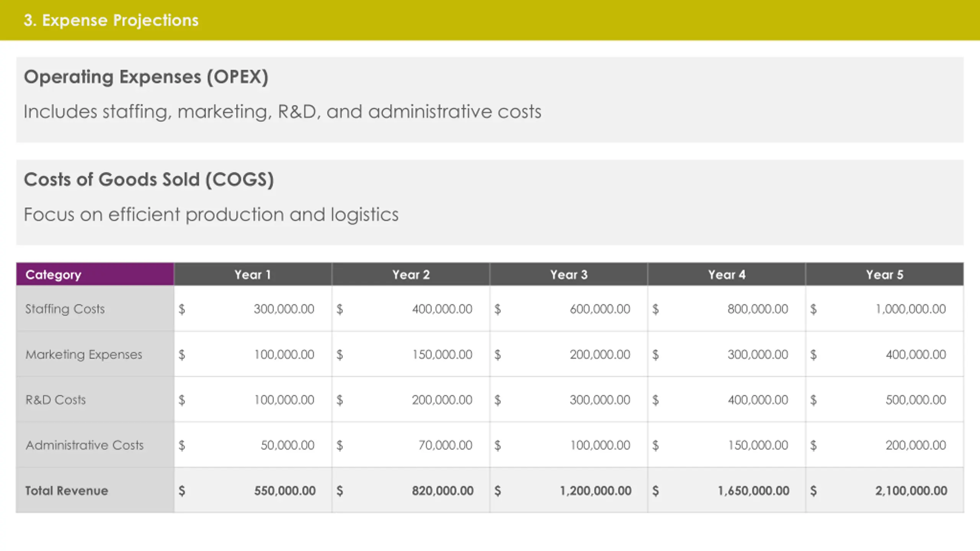Click the 'Focus on efficient production' text
The image size is (980, 551).
tap(211, 214)
